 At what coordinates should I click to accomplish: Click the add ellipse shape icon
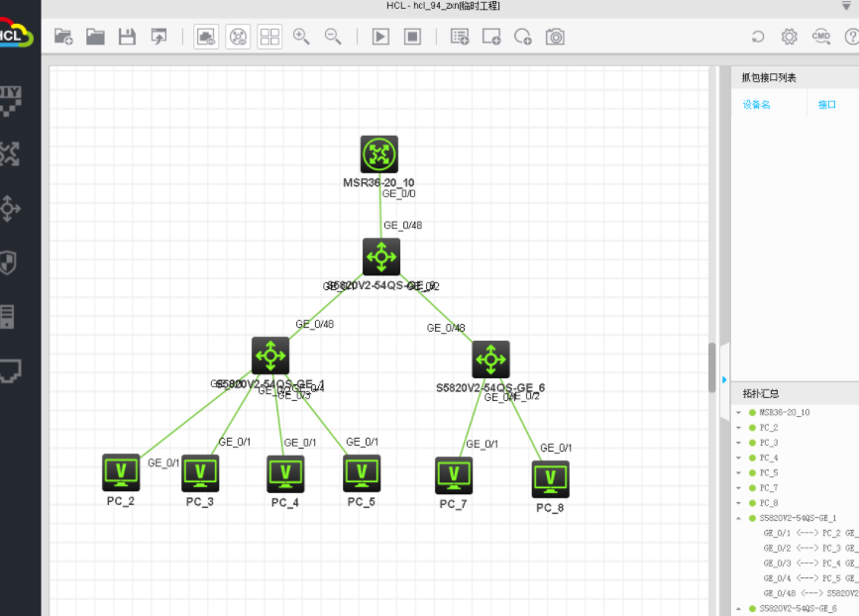click(x=523, y=37)
